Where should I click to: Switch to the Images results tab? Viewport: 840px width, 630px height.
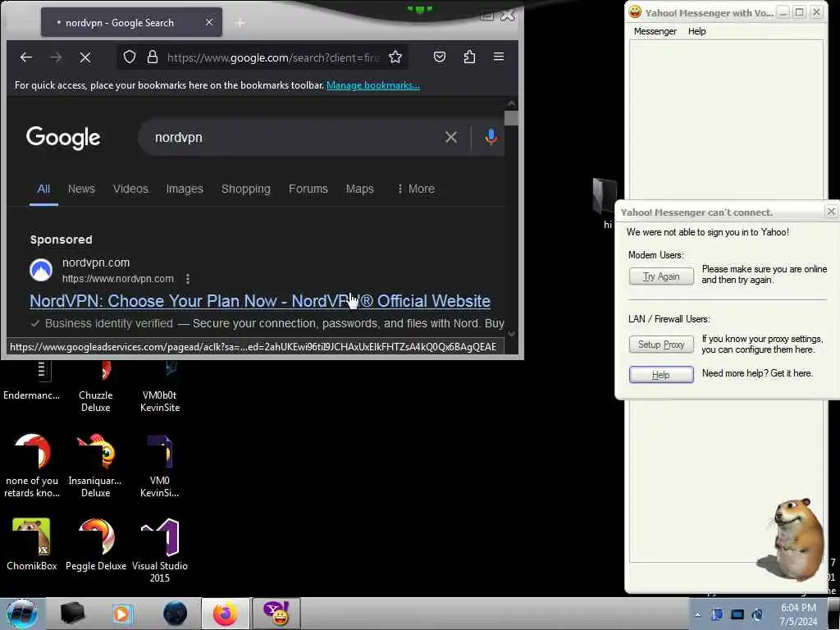tap(185, 189)
